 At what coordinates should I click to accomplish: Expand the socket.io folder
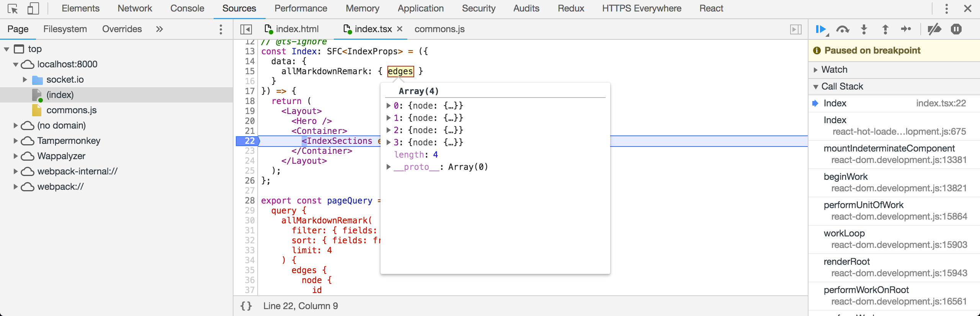[25, 80]
